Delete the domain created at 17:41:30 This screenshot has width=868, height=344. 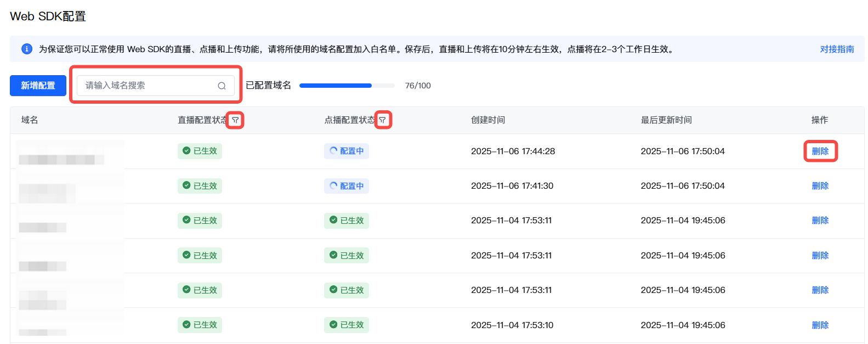(820, 186)
